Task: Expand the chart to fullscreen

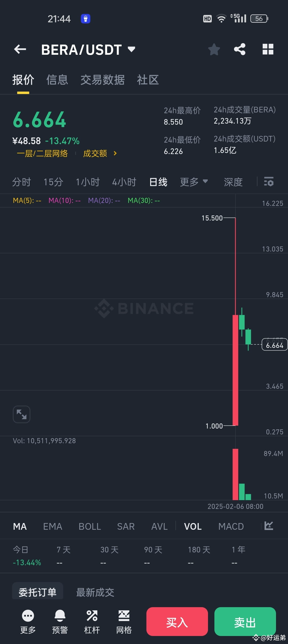Action: click(21, 414)
